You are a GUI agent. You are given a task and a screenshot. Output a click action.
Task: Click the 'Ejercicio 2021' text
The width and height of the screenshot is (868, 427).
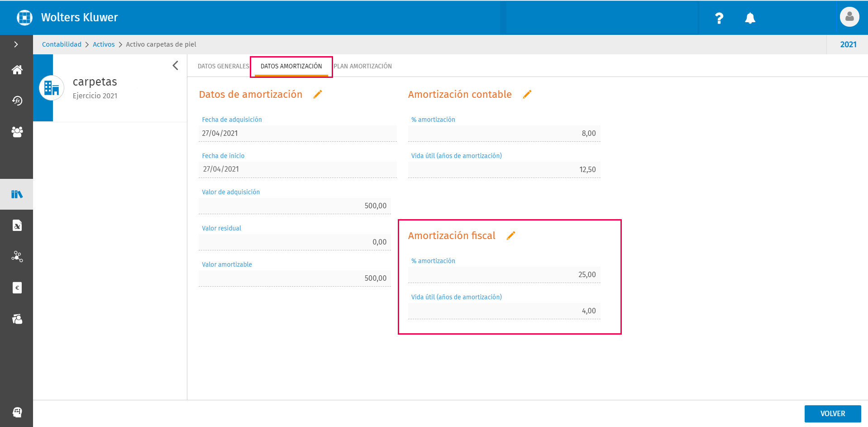(x=95, y=96)
